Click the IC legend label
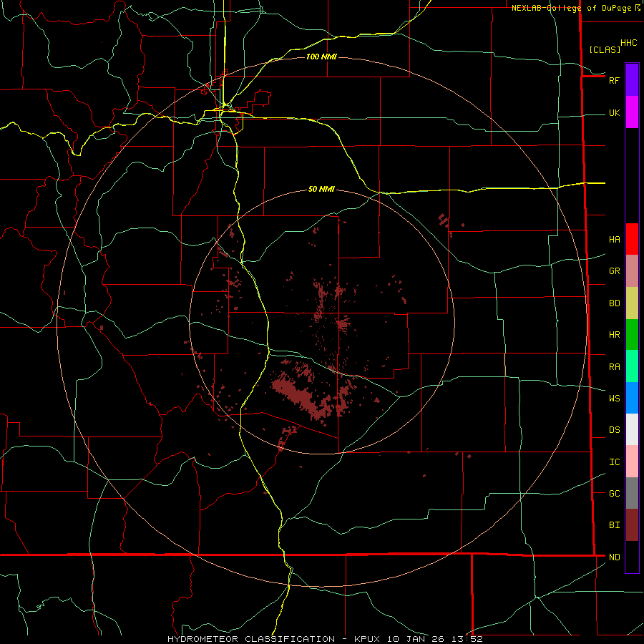This screenshot has width=644, height=644. pos(614,462)
